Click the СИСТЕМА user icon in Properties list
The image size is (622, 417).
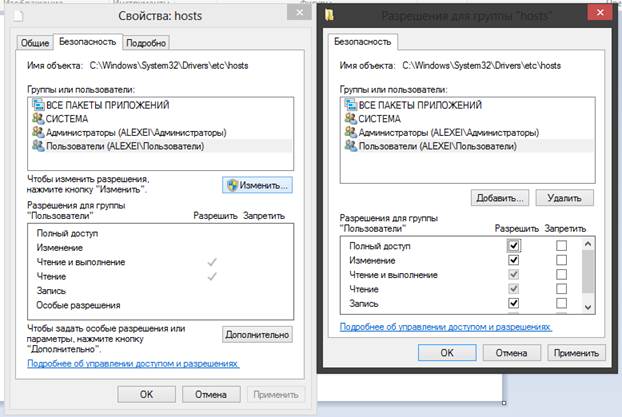37,118
